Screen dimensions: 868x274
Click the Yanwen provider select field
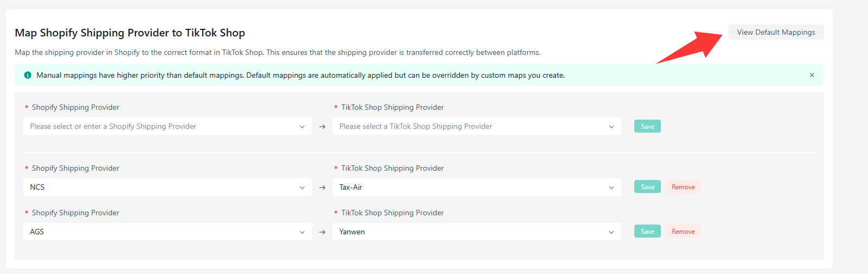pyautogui.click(x=467, y=232)
